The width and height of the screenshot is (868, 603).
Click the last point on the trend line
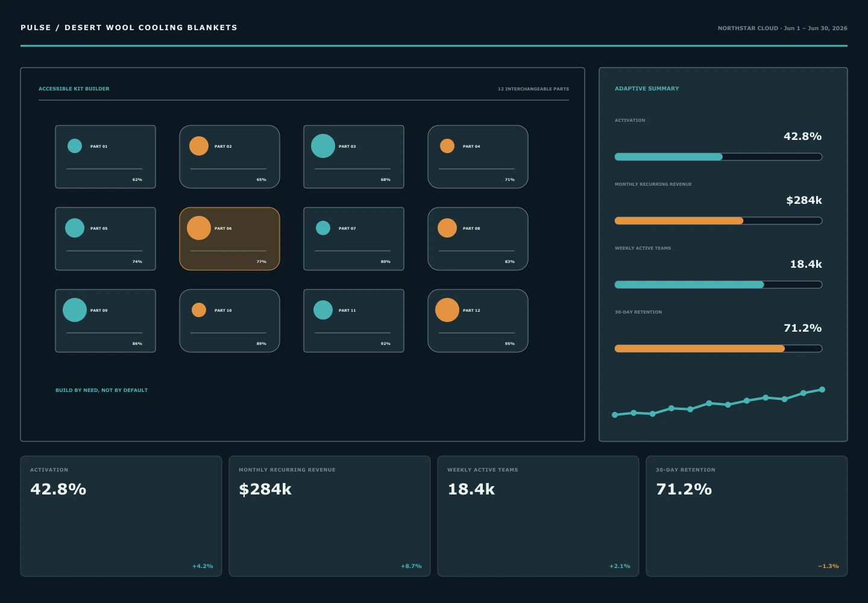(822, 390)
